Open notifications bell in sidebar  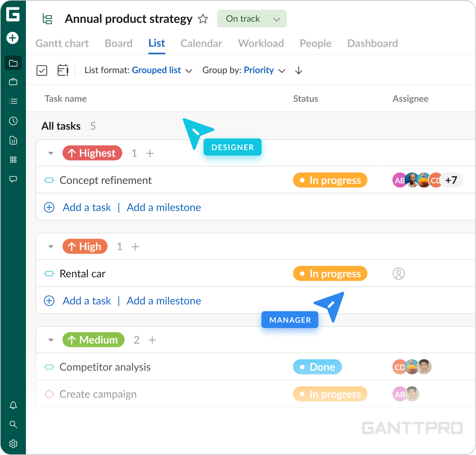pos(13,405)
